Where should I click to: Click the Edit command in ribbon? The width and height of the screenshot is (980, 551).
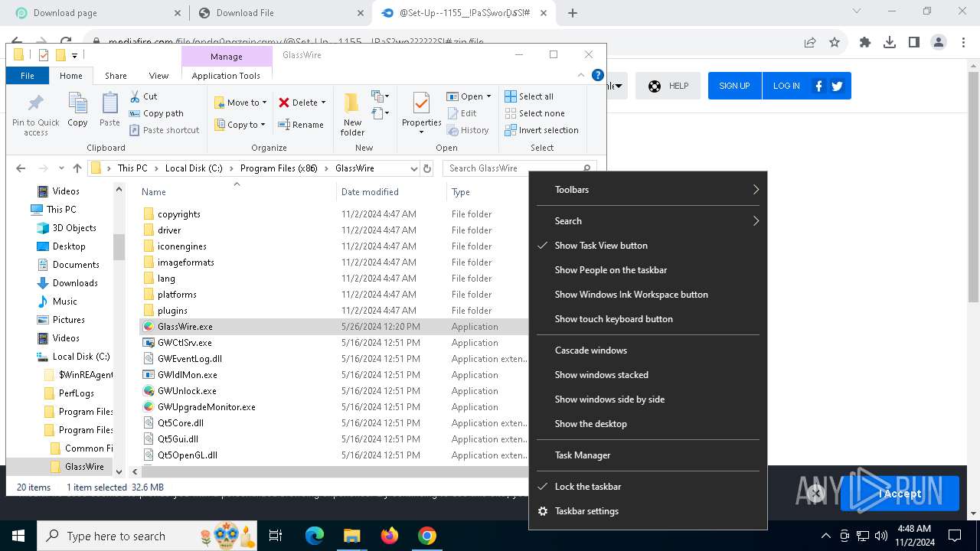(462, 113)
